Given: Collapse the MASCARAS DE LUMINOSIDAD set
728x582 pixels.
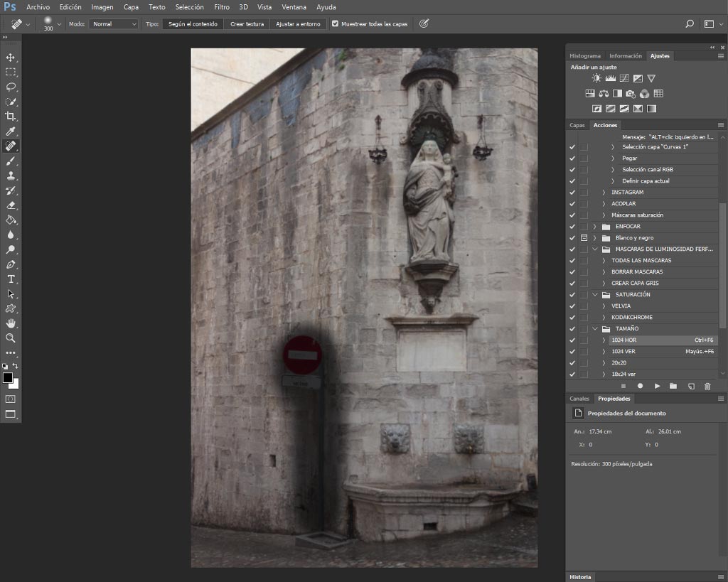Looking at the screenshot, I should (595, 249).
